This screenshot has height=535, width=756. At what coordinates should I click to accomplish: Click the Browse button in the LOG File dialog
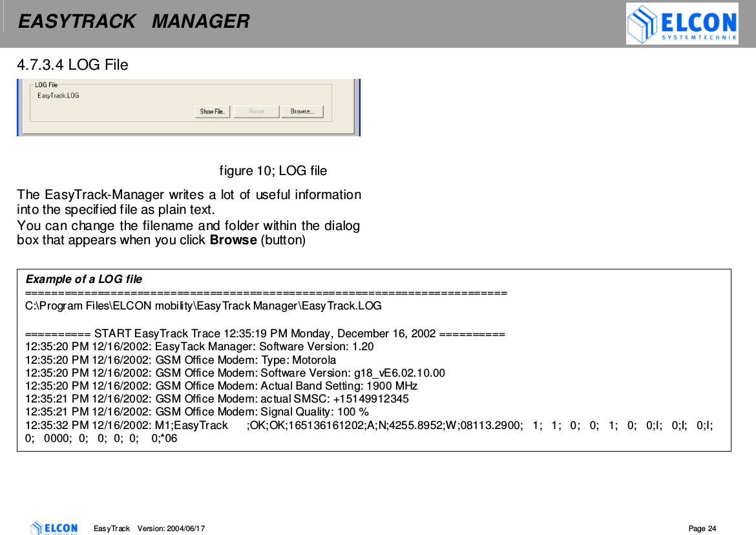[x=303, y=111]
